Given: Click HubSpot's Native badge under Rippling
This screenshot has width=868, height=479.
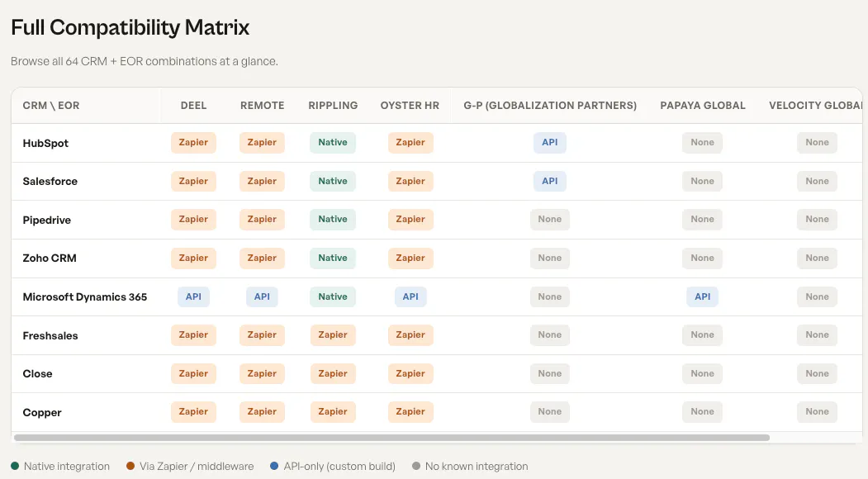Looking at the screenshot, I should click(333, 142).
